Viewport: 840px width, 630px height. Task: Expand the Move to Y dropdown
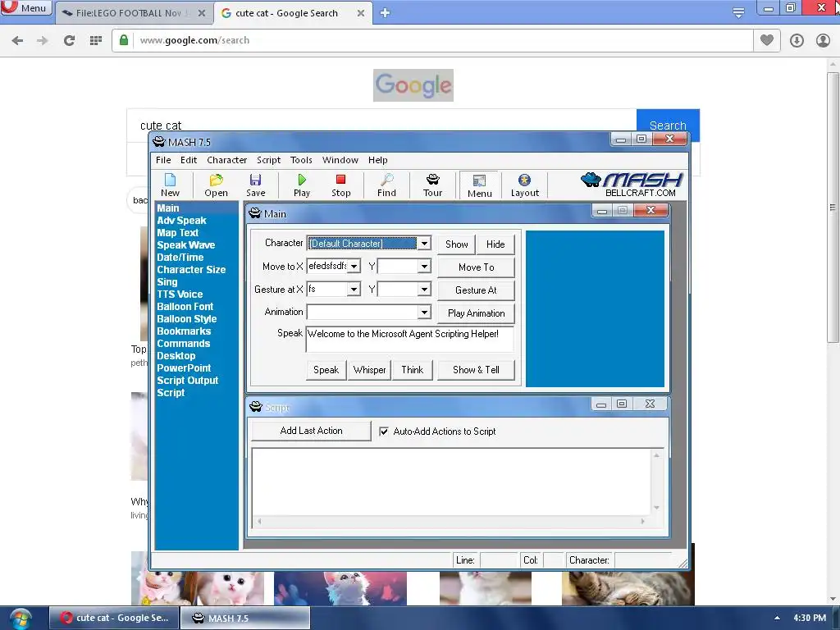[x=424, y=267]
